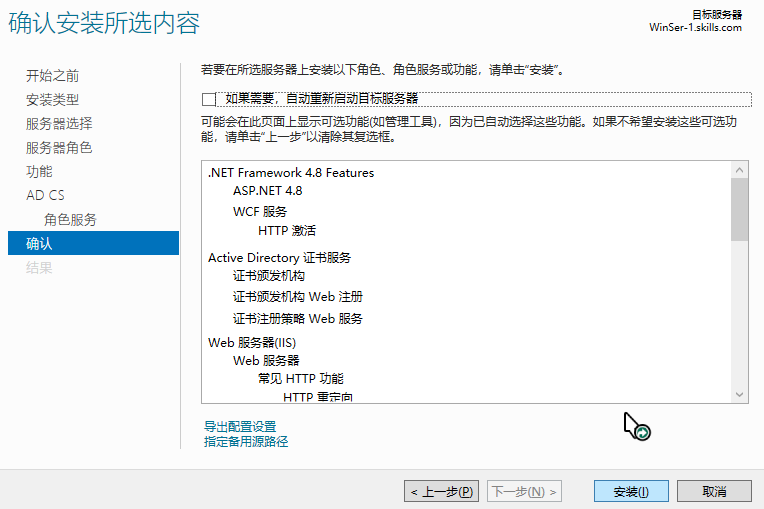Select 证书颁发机构 entry
764x509 pixels.
(x=269, y=276)
